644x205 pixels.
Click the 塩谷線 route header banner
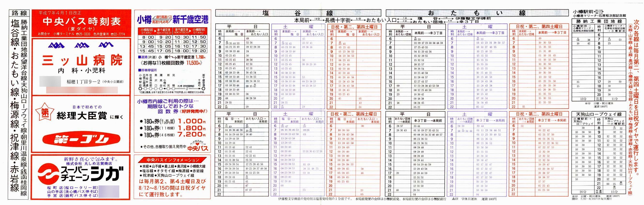pyautogui.click(x=298, y=13)
